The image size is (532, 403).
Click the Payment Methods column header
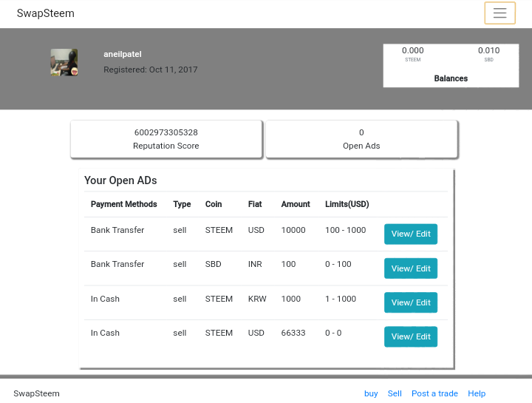tap(123, 204)
